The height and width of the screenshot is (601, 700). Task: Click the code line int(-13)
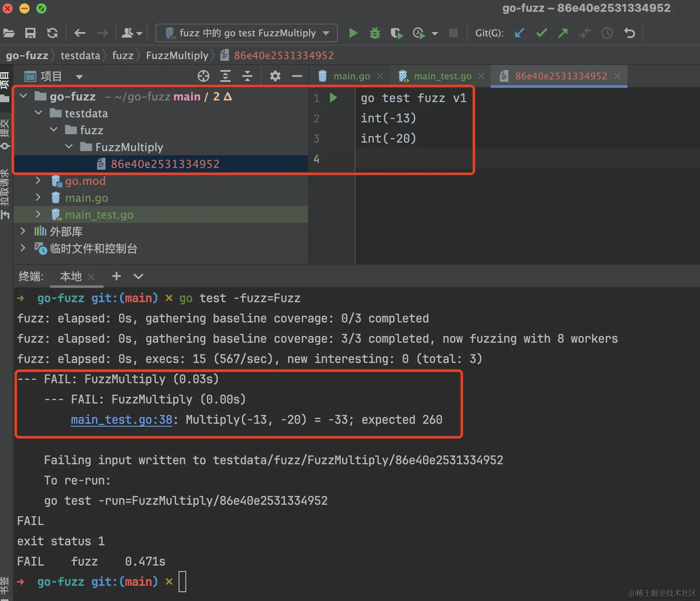388,118
